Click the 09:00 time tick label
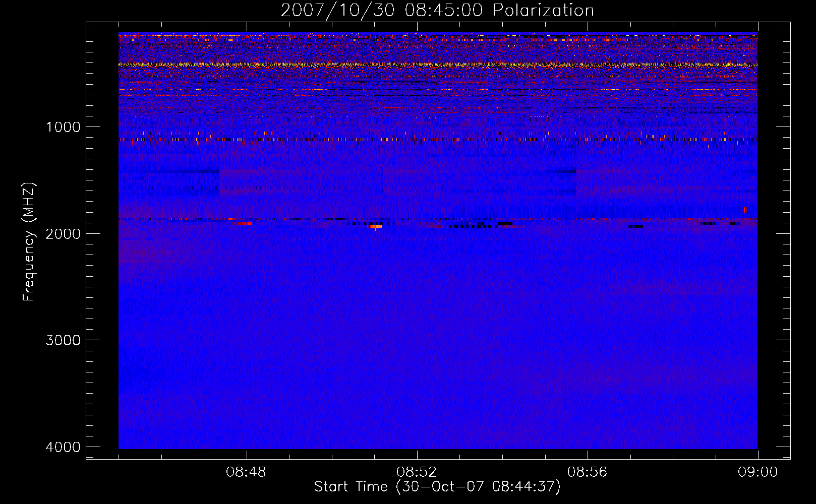The height and width of the screenshot is (504, 816). tap(758, 472)
